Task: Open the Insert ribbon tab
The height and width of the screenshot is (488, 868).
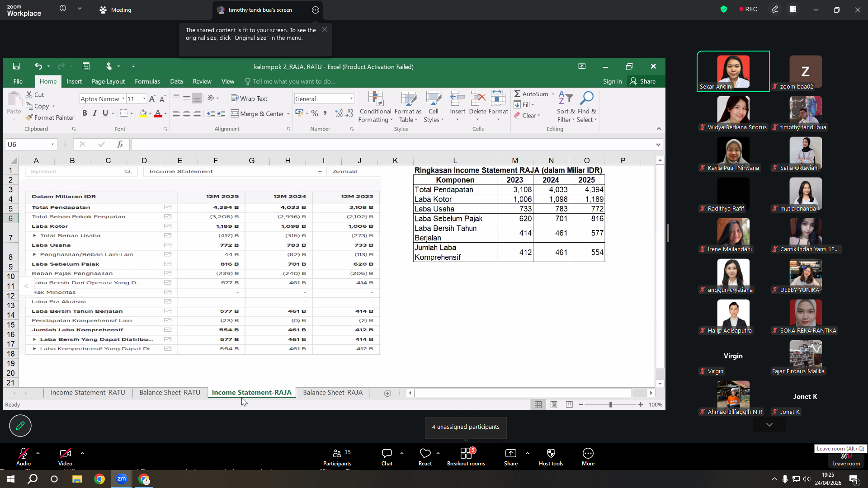Action: tap(74, 81)
